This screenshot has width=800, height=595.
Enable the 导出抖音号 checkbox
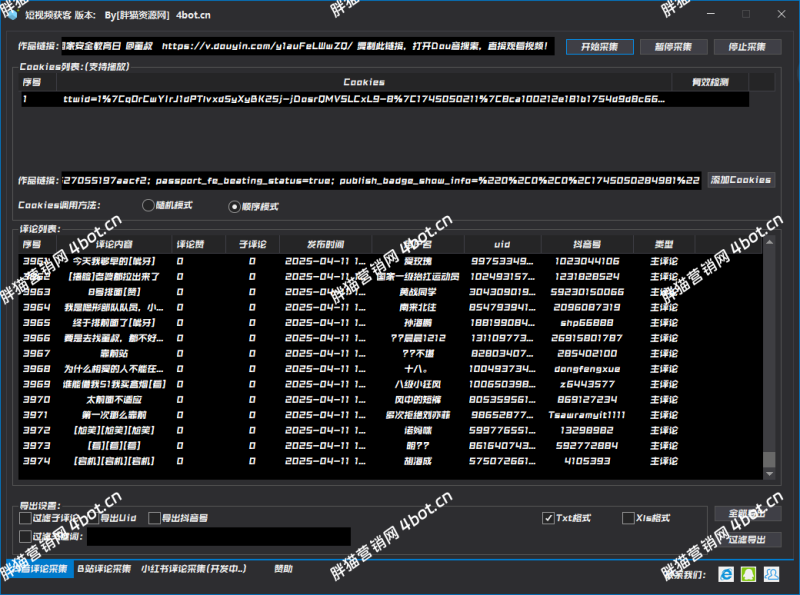click(x=155, y=518)
